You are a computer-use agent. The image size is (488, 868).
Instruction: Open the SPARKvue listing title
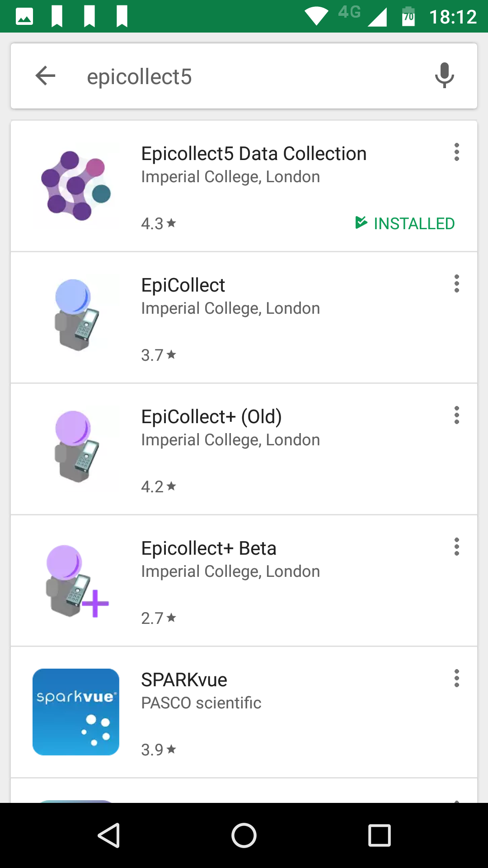click(184, 680)
